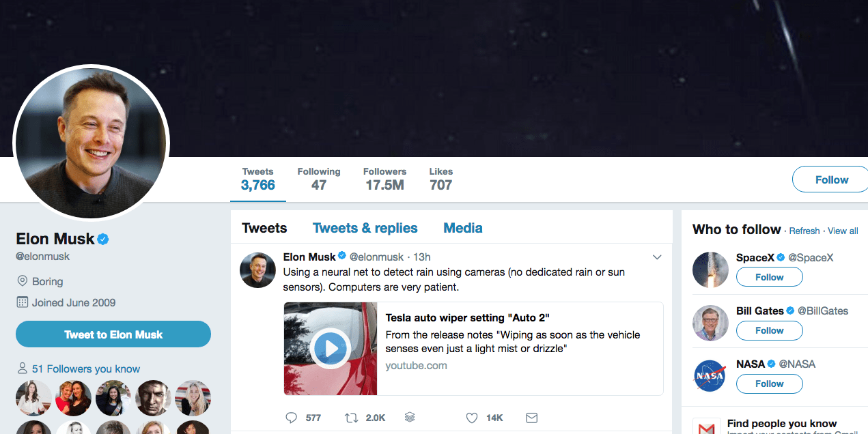Click the Gmail icon in Find people
Image resolution: width=868 pixels, height=434 pixels.
point(706,428)
